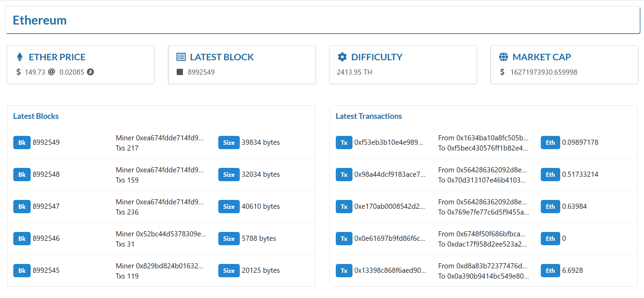Click the Tx badge for 0xf53eb3b10e4e989...
Viewport: 644px width, 298px height.
344,142
